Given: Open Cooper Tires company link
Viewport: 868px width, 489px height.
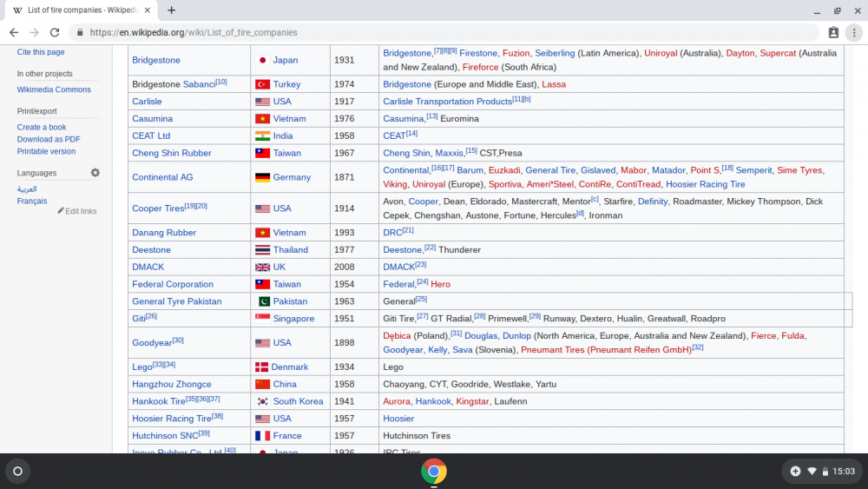Looking at the screenshot, I should click(x=158, y=208).
